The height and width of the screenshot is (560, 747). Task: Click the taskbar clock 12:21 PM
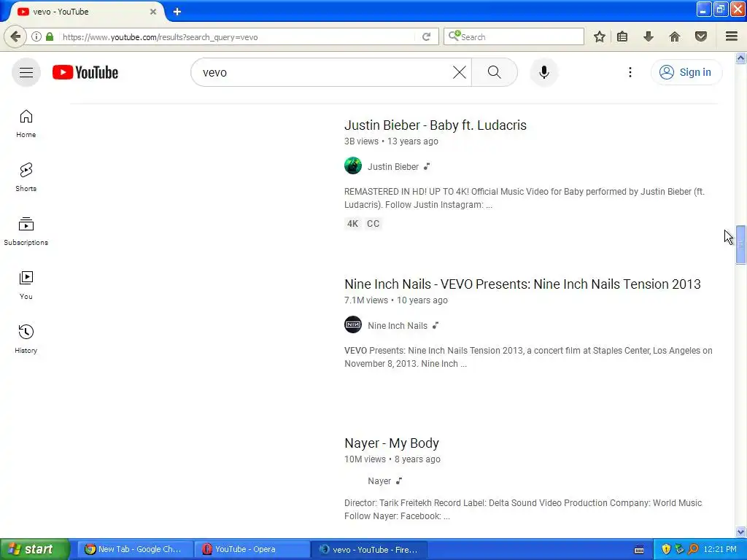click(720, 550)
